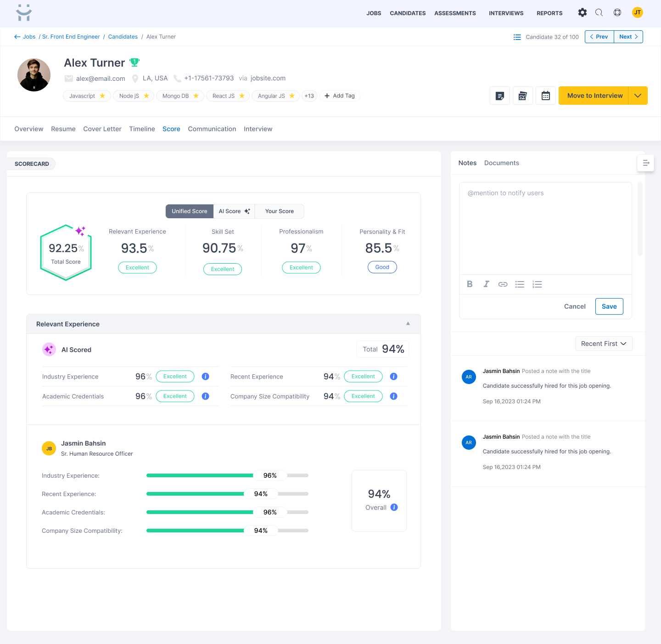Click the Industry Experience 96% progress bar

pyautogui.click(x=227, y=475)
